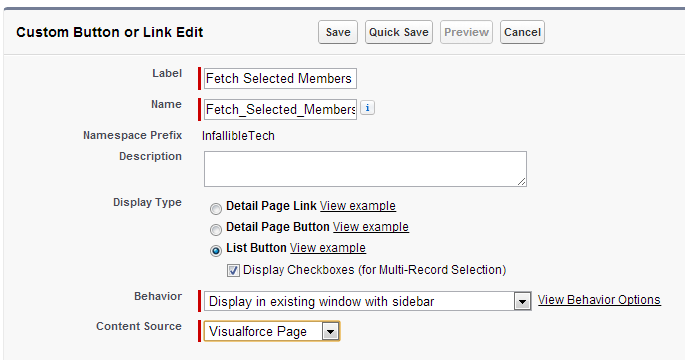Click the Description box resize grip
The image size is (685, 360).
tap(521, 181)
